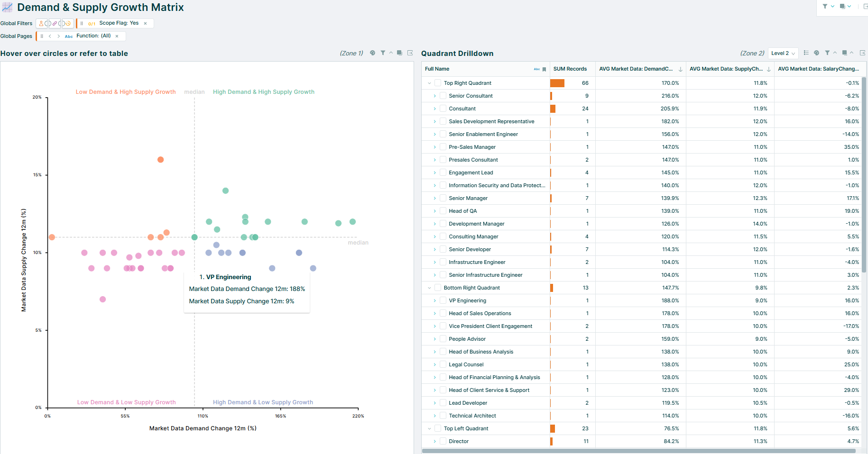Click the horizontal scrollbar under the table

(638, 451)
